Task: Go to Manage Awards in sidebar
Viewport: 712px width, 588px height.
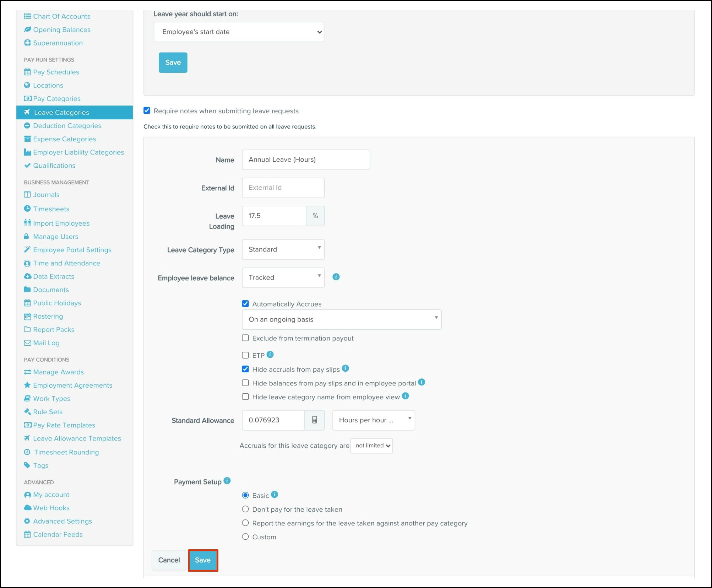Action: click(58, 372)
